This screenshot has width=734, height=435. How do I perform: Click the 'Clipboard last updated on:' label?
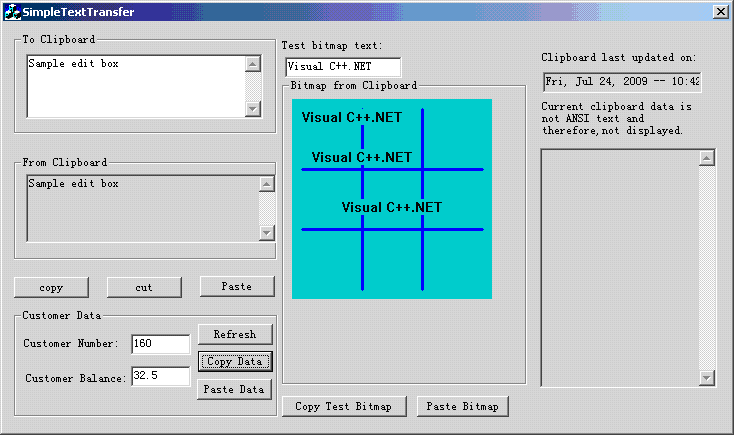click(x=618, y=58)
